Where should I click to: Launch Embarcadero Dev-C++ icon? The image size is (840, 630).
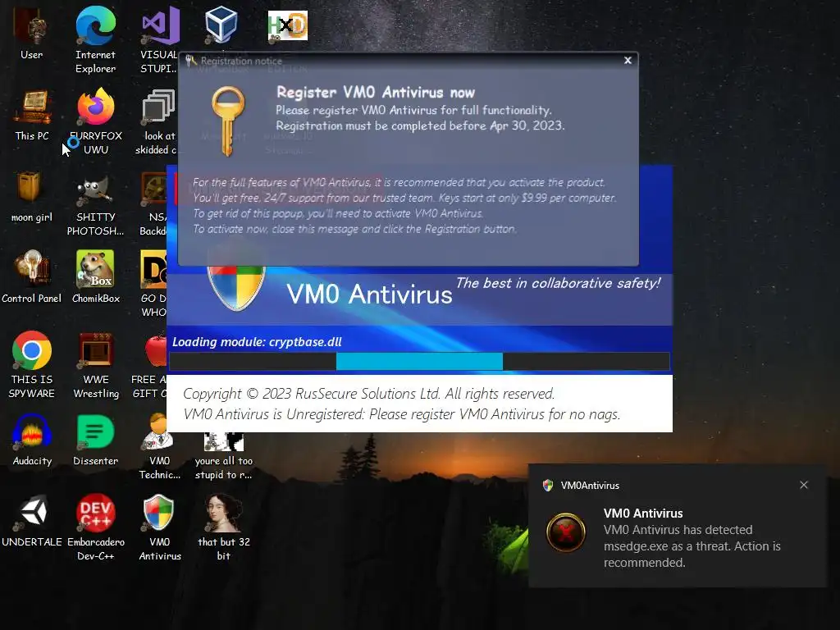(96, 527)
